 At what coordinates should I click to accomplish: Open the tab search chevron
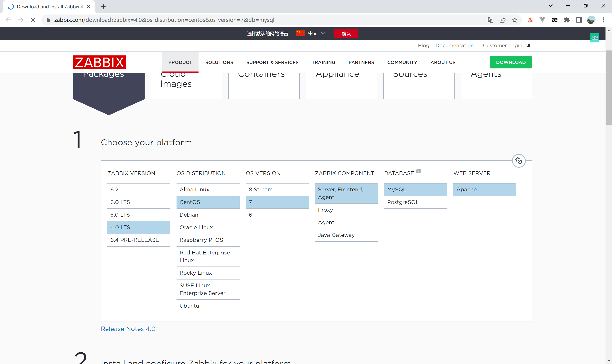[550, 6]
